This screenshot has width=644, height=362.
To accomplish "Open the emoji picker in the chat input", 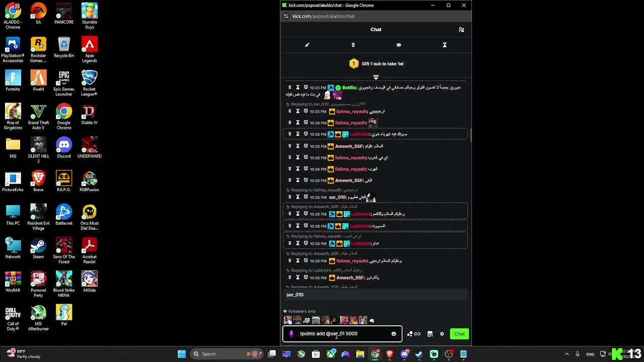I will coord(393,334).
